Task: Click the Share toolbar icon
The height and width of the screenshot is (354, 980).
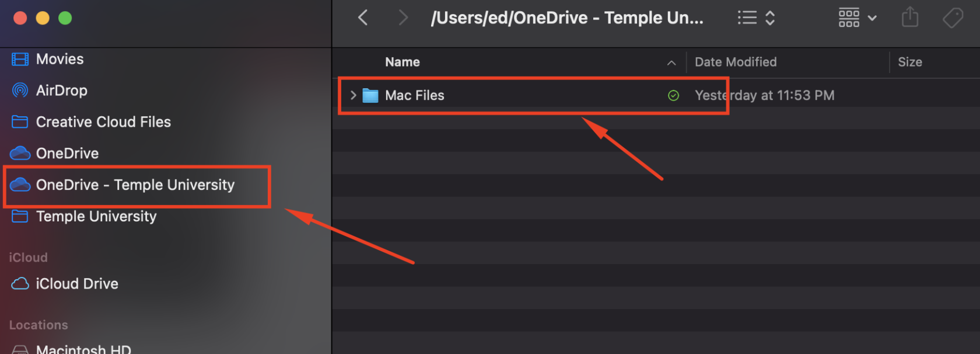Action: coord(910,18)
